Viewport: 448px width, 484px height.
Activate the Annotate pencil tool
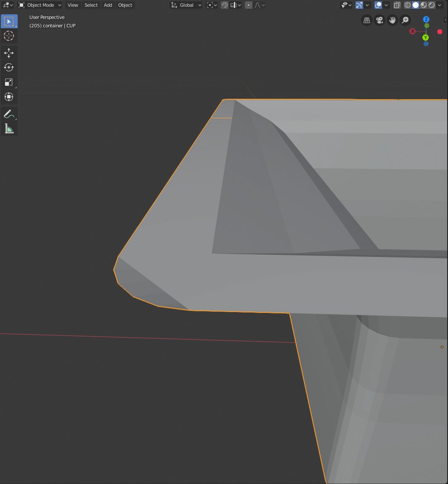click(9, 114)
